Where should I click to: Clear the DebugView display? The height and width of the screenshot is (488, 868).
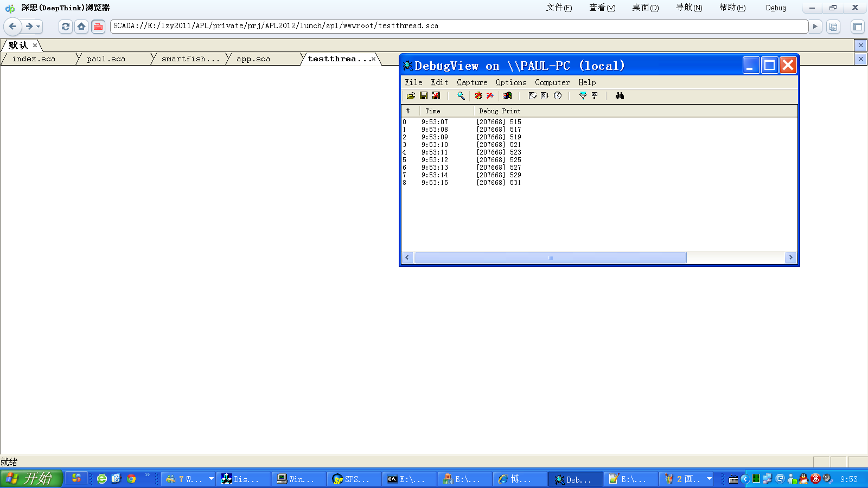pyautogui.click(x=533, y=96)
